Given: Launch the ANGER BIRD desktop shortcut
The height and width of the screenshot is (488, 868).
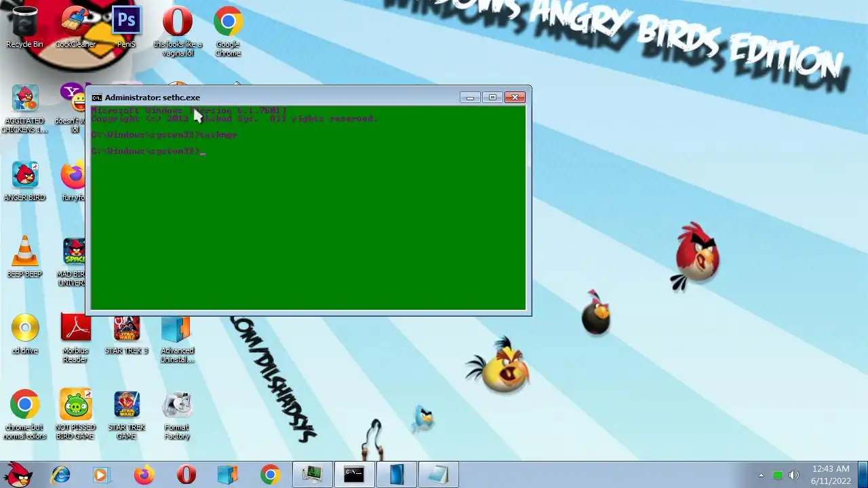Looking at the screenshot, I should [x=24, y=181].
